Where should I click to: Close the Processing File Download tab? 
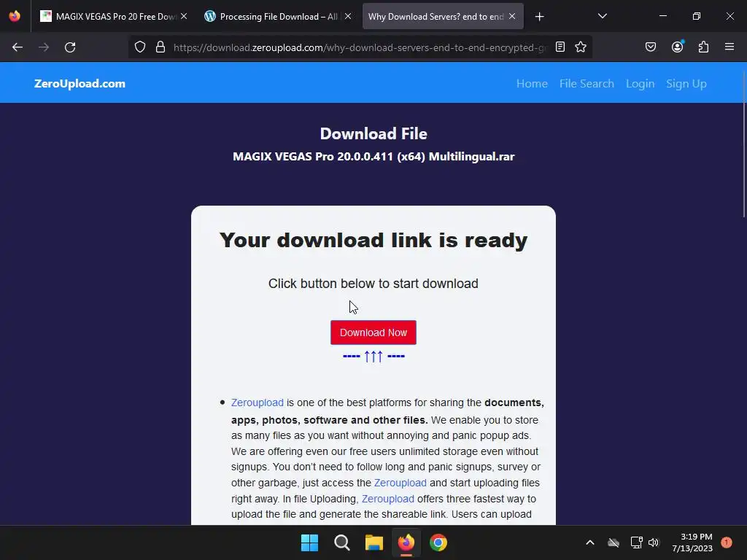[x=348, y=17]
